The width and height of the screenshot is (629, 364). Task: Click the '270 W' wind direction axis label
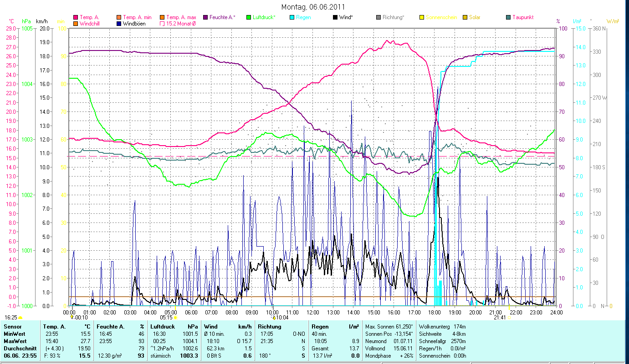tap(599, 98)
